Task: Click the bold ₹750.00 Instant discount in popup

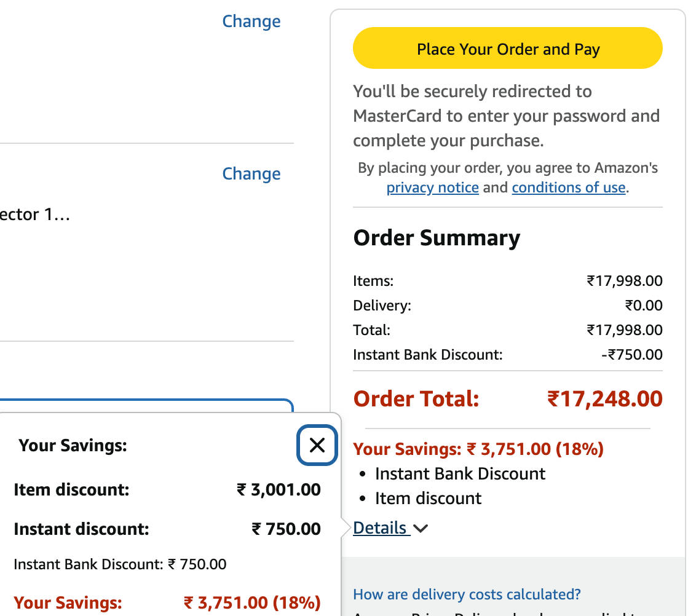Action: tap(286, 529)
